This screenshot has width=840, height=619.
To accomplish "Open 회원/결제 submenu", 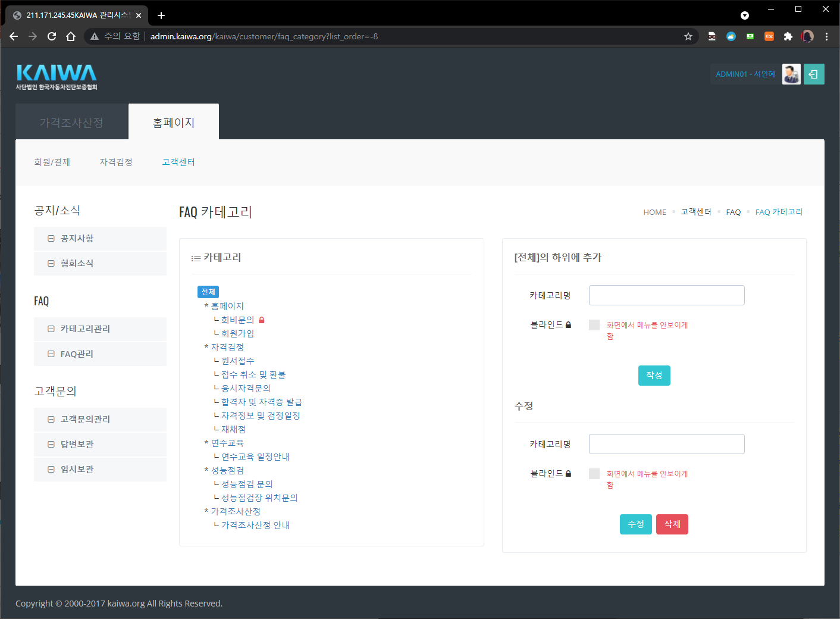I will coord(52,162).
